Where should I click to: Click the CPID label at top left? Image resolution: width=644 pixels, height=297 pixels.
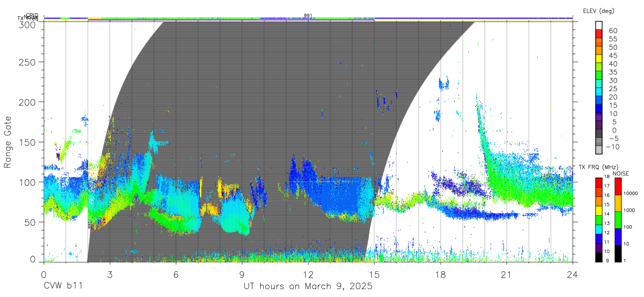[x=32, y=15]
